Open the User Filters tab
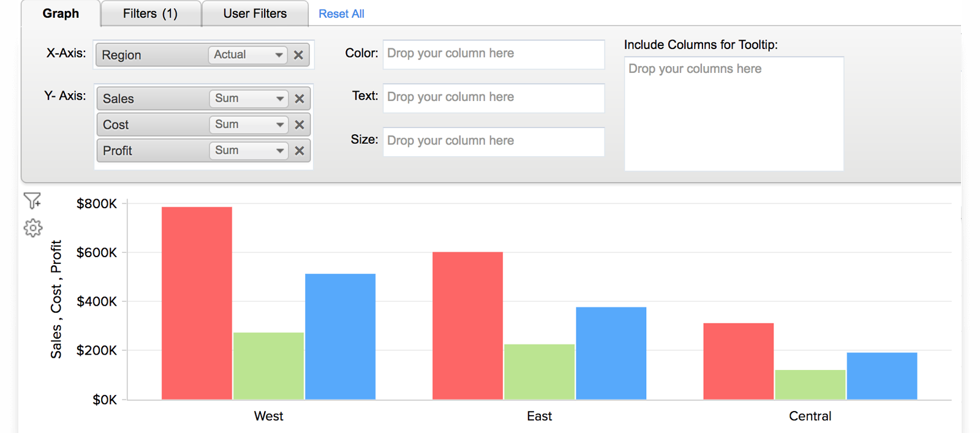 click(x=255, y=13)
